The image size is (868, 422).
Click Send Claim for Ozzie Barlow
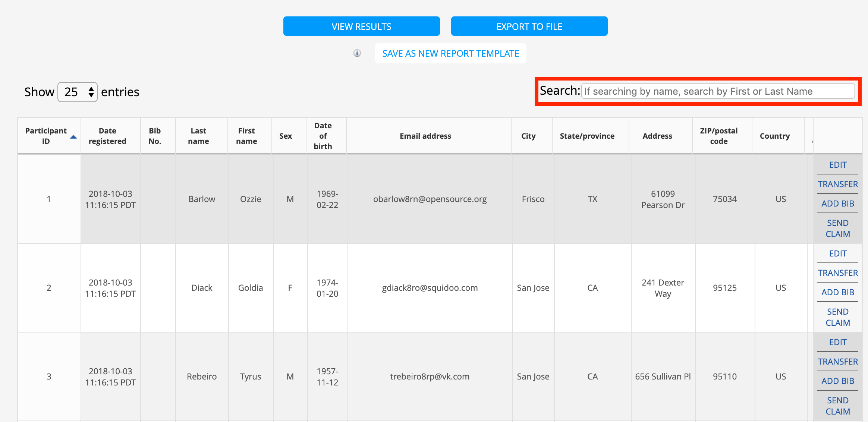pos(837,229)
